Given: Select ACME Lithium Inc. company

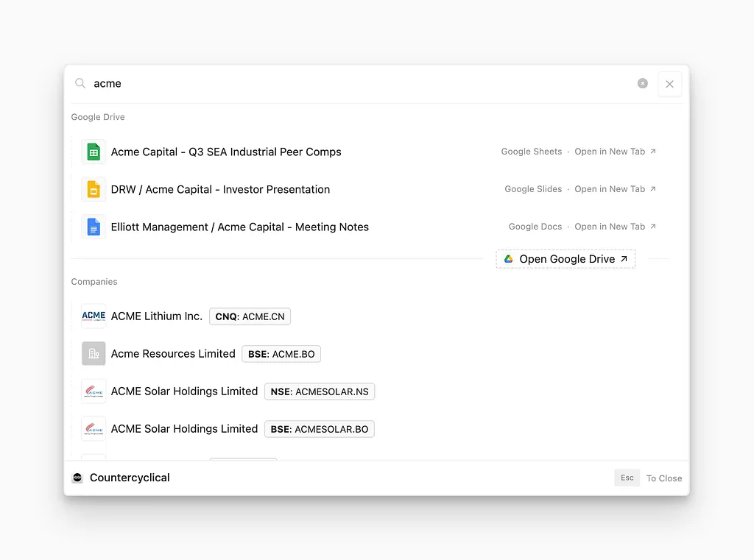Looking at the screenshot, I should (156, 316).
